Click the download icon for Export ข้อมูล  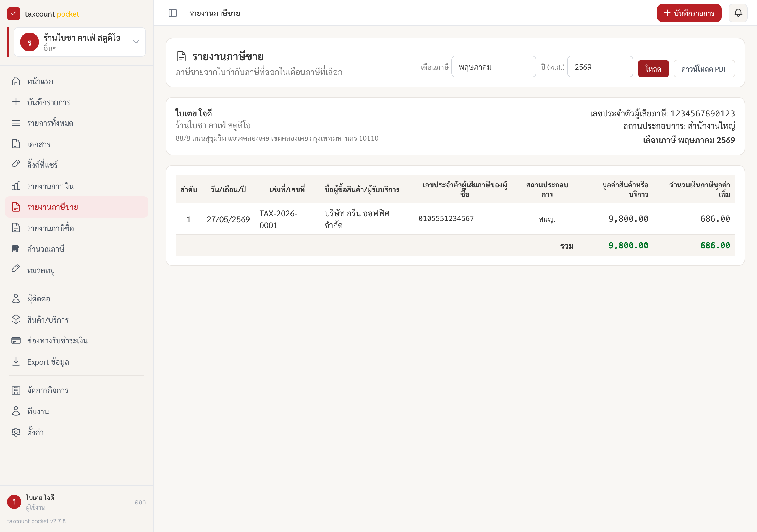point(16,362)
